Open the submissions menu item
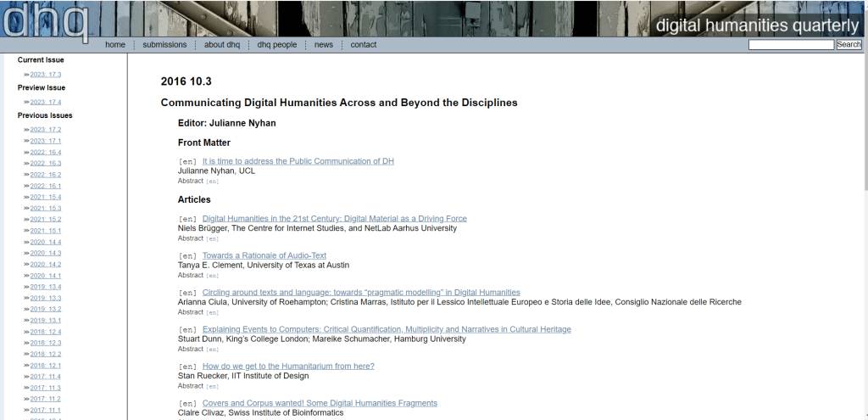This screenshot has width=868, height=420. coord(164,45)
